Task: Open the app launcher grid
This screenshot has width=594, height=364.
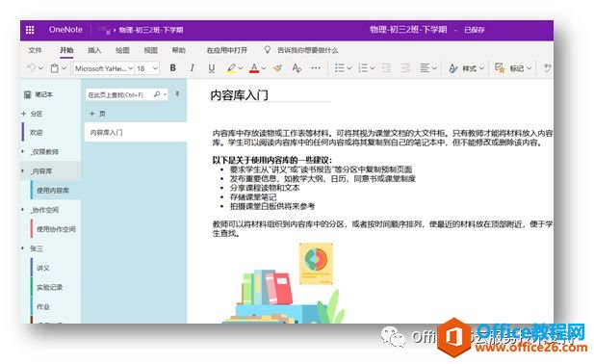Action: (30, 30)
